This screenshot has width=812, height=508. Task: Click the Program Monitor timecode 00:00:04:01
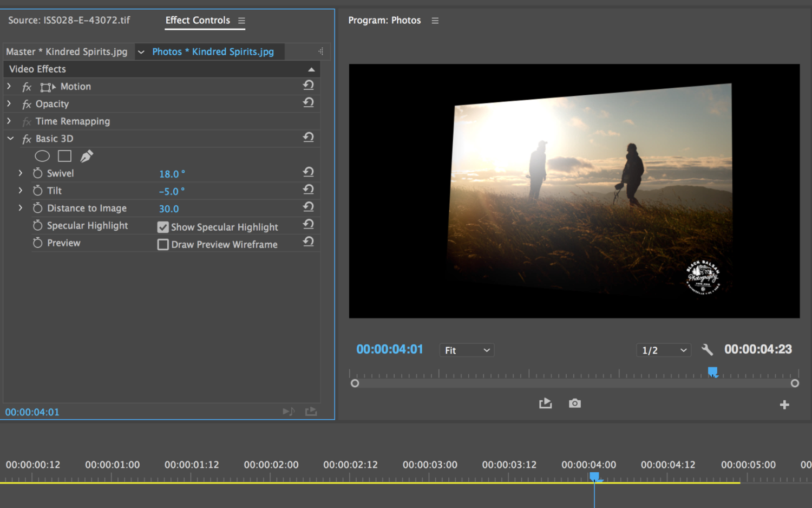pos(389,350)
